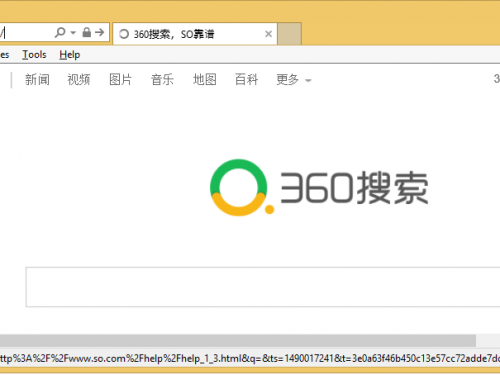The width and height of the screenshot is (500, 375).
Task: Open a new tab with the blank tab button
Action: click(290, 34)
